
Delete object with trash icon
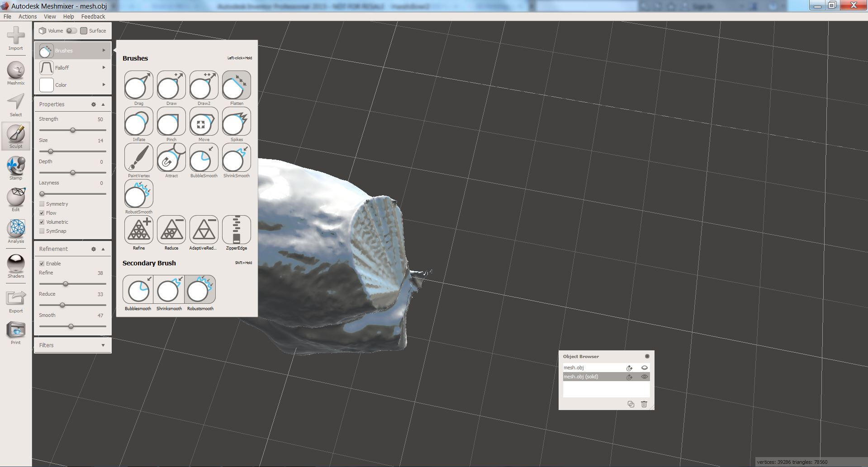click(644, 404)
